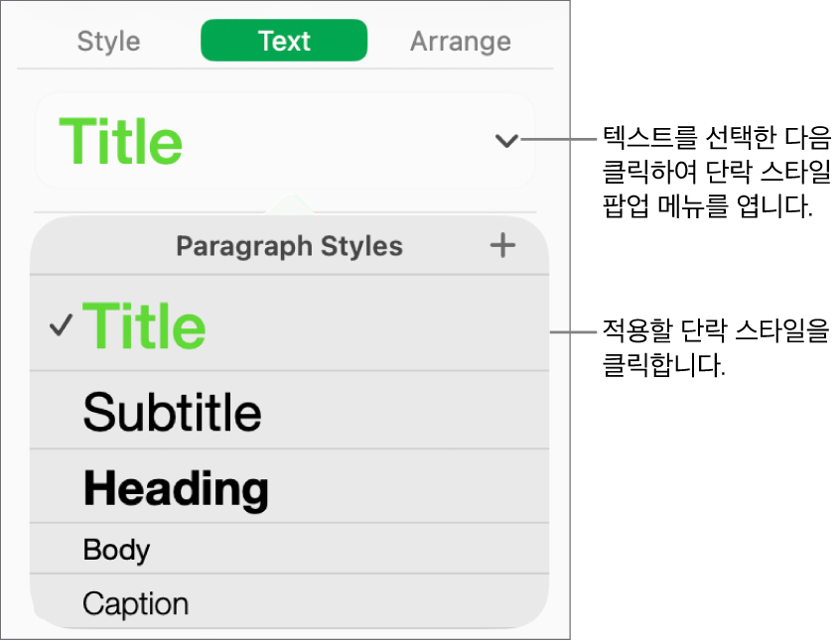The height and width of the screenshot is (641, 840).
Task: Choose the Title style in the list
Action: [x=145, y=325]
